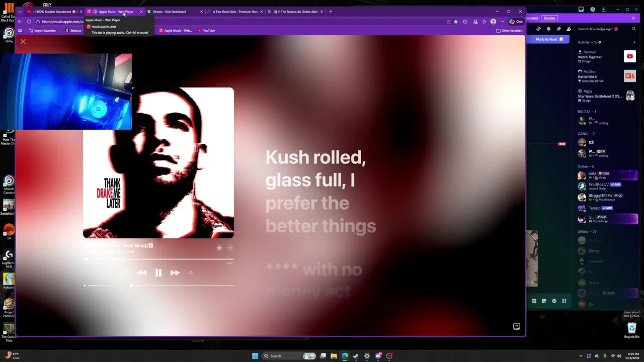Click the Thank Me Later album cover
Screen dimensions: 644x362
[158, 163]
